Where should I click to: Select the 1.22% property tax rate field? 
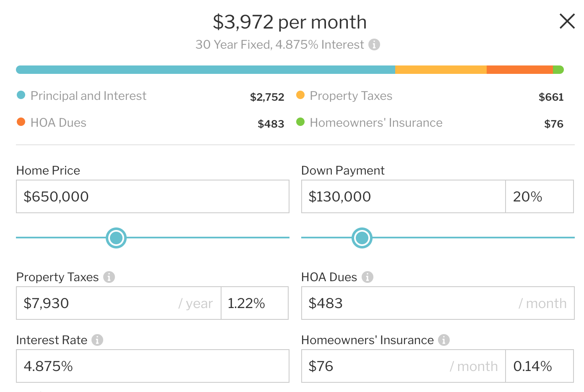[255, 303]
